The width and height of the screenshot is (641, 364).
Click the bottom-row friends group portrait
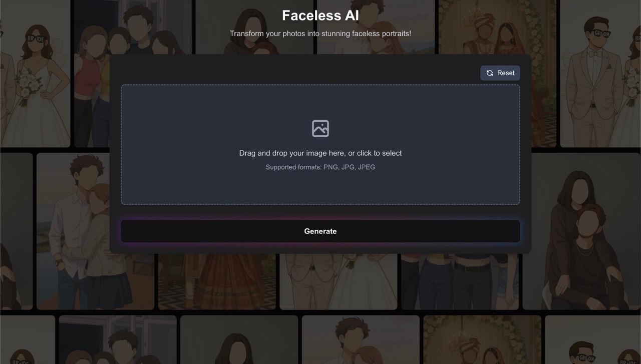click(118, 340)
